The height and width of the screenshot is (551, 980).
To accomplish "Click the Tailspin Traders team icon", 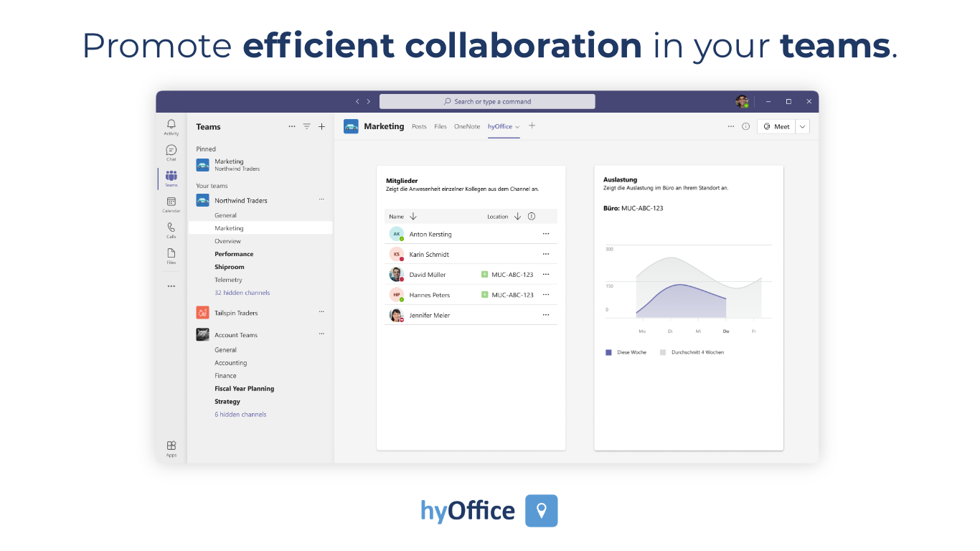I will point(202,313).
